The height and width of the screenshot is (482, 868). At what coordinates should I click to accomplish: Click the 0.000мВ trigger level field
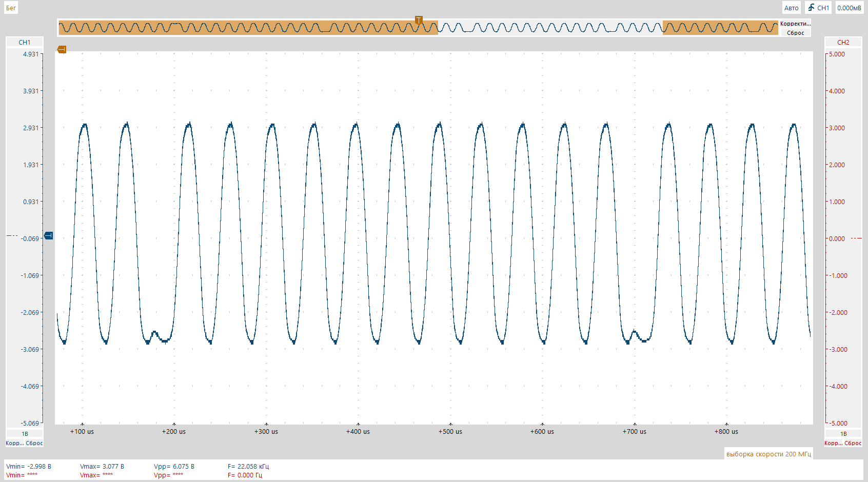point(849,8)
